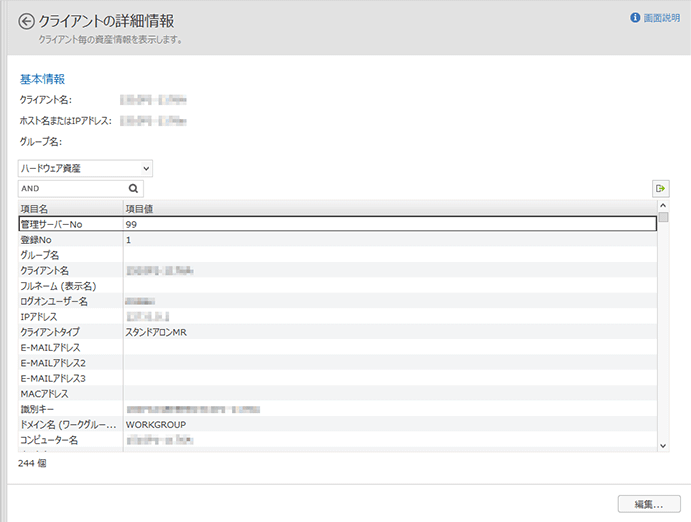Image resolution: width=691 pixels, height=522 pixels.
Task: Click the blue info icon beside 画面説明
Action: [635, 18]
